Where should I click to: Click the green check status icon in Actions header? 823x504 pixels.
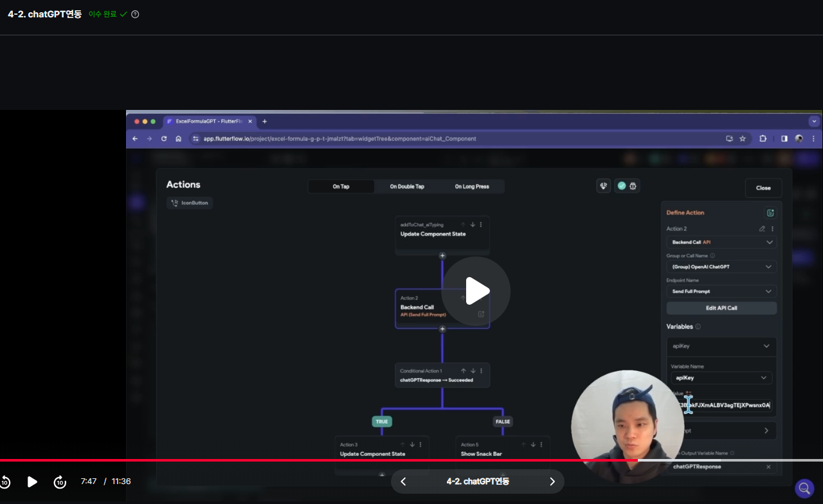tap(622, 186)
